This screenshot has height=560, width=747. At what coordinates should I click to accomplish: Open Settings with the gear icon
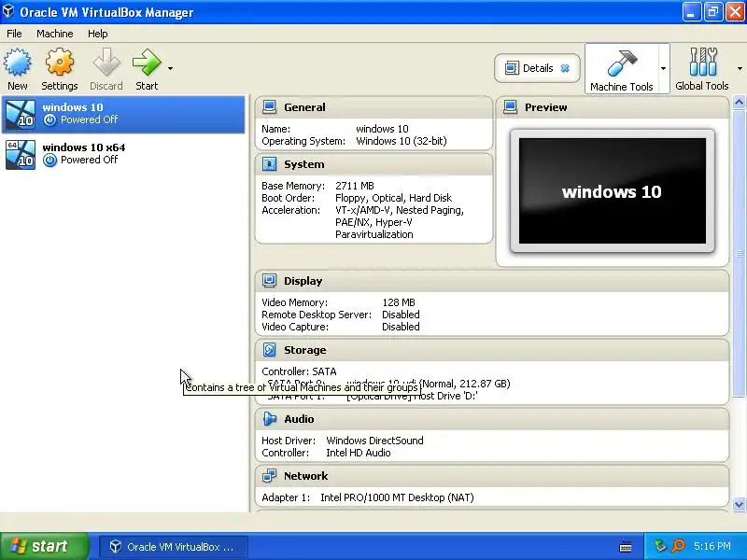point(60,62)
